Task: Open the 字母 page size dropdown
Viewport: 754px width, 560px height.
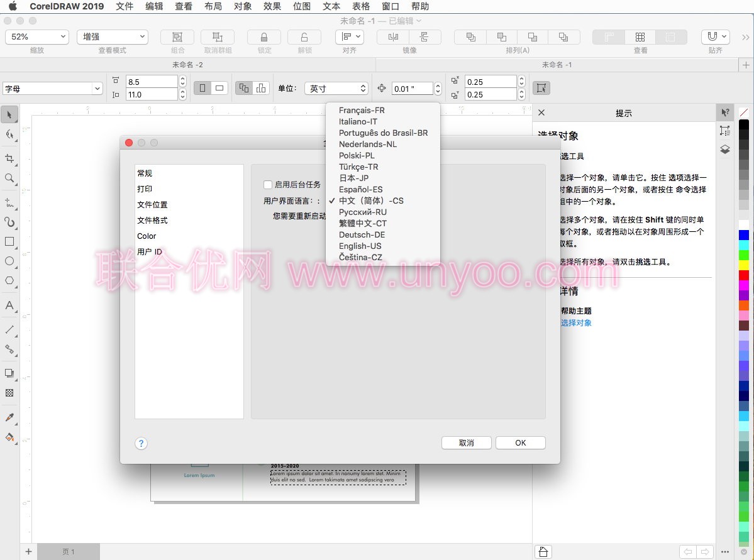Action: [x=53, y=89]
